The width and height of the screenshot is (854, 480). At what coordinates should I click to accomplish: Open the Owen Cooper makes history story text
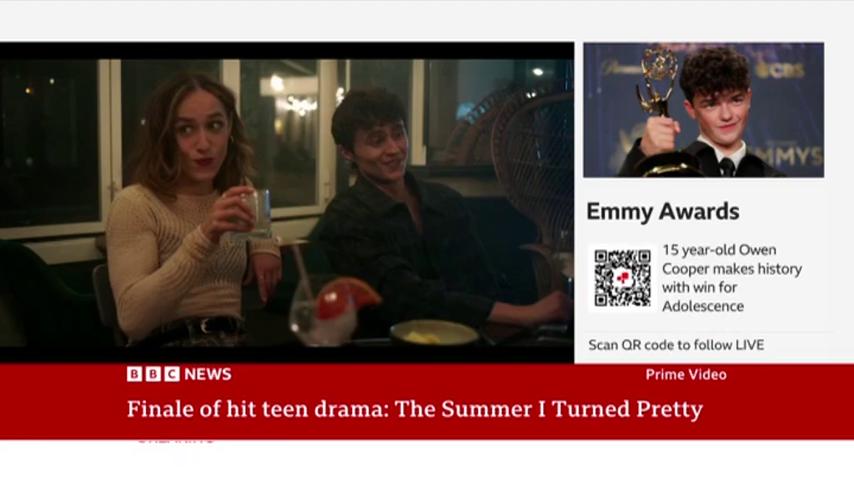[x=732, y=278]
